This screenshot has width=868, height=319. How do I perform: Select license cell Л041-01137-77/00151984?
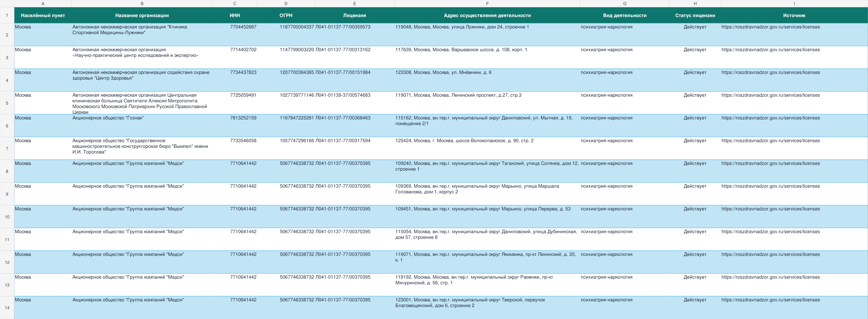(x=354, y=80)
